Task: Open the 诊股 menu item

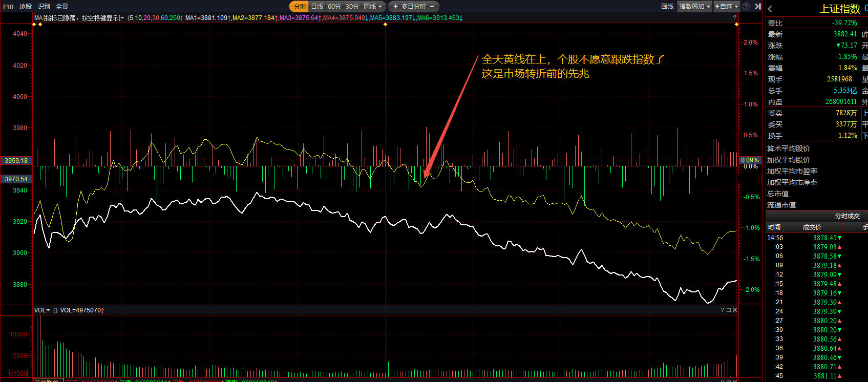Action: point(26,7)
